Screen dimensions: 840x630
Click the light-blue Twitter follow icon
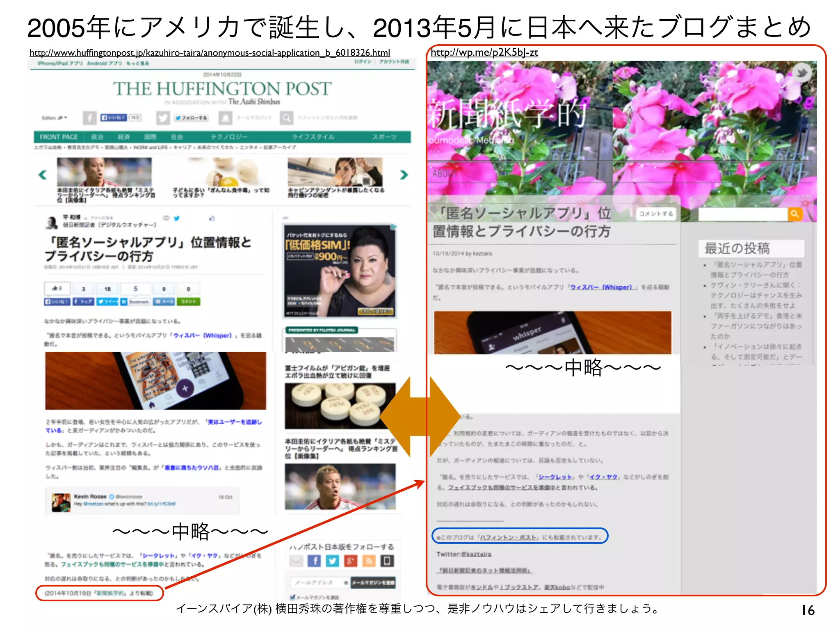333,561
